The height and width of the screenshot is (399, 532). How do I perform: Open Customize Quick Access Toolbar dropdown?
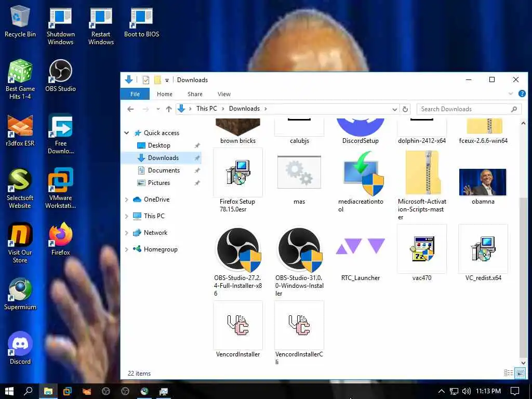point(167,81)
